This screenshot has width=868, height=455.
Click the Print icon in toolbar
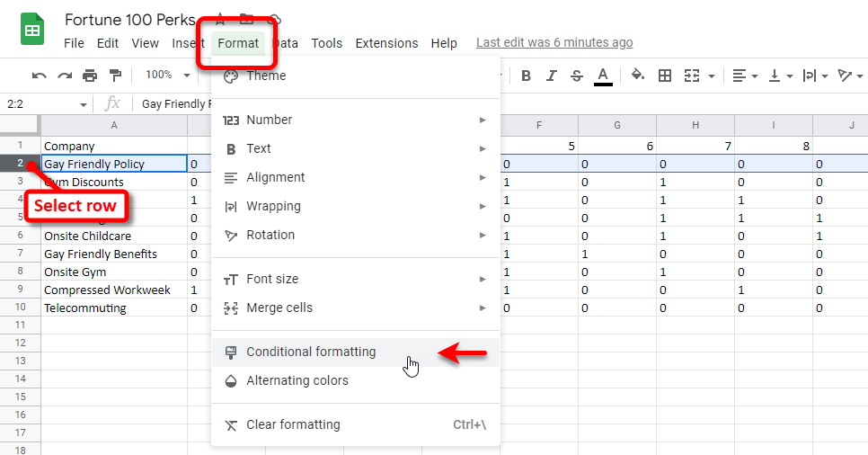[x=90, y=76]
